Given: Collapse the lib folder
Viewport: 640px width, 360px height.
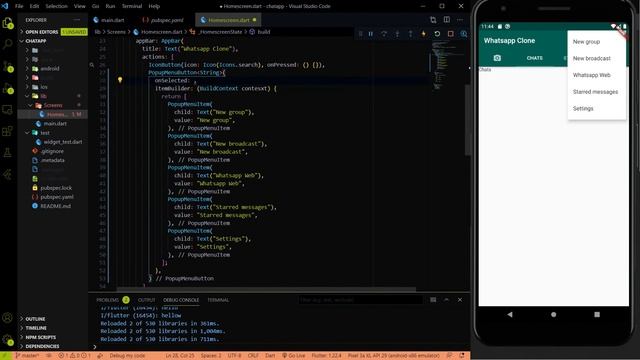Looking at the screenshot, I should pos(43,96).
